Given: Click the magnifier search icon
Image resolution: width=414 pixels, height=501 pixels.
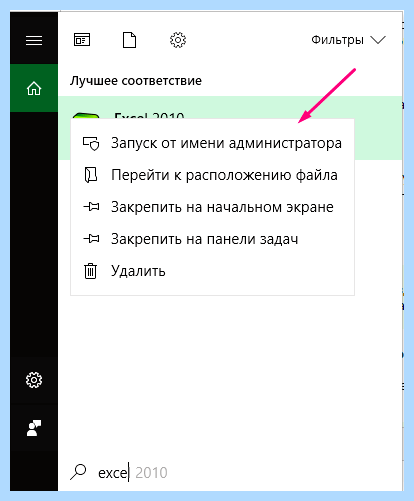Looking at the screenshot, I should pos(78,472).
